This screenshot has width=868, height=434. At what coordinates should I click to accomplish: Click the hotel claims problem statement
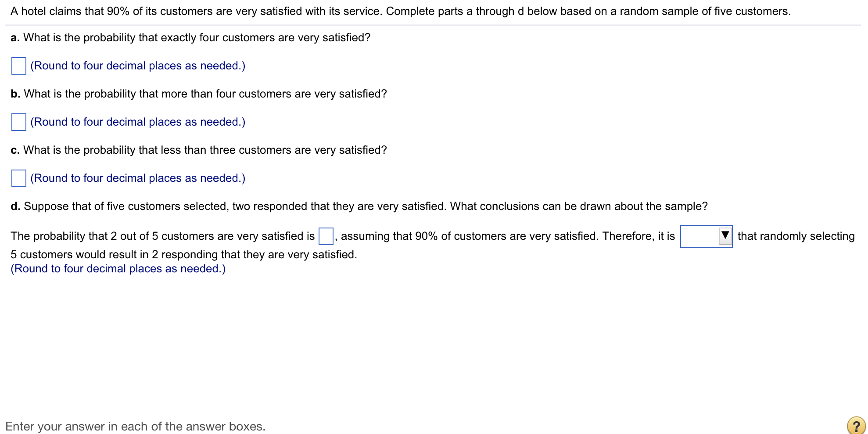click(x=401, y=11)
